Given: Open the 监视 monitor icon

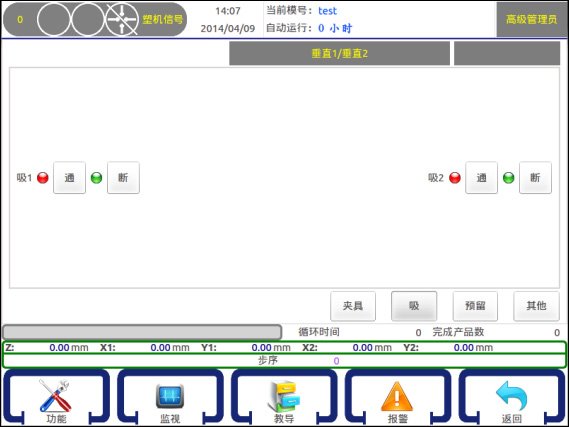Looking at the screenshot, I should tap(169, 397).
